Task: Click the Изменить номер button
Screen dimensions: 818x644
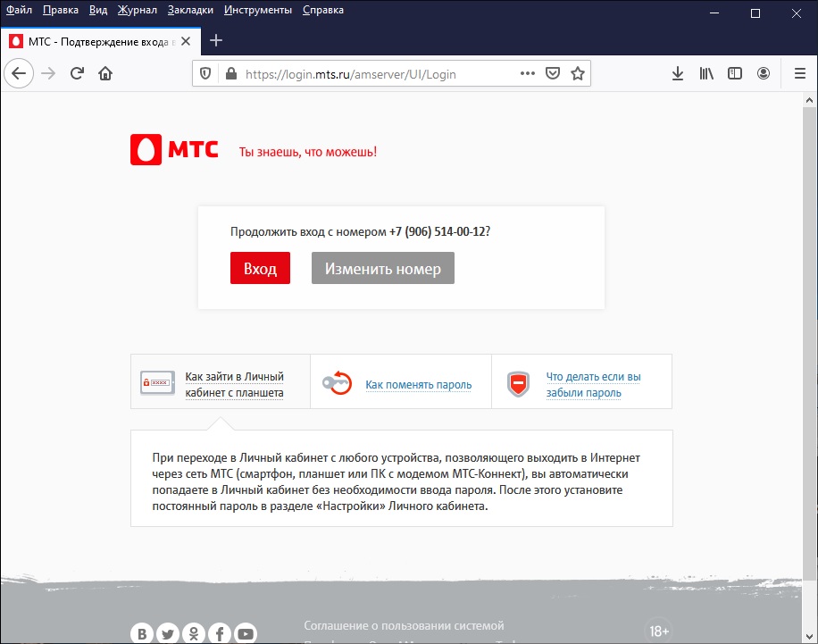Action: point(383,268)
